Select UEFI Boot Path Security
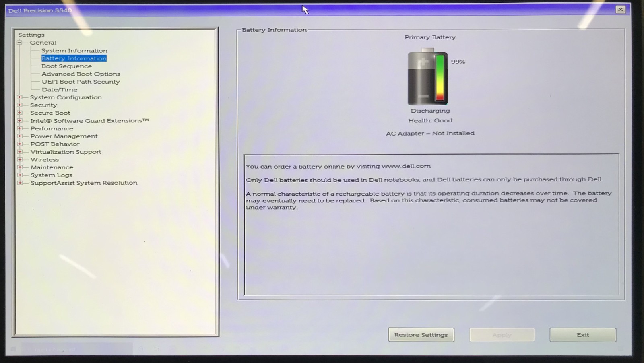Screen dimensions: 644x363 81,82
